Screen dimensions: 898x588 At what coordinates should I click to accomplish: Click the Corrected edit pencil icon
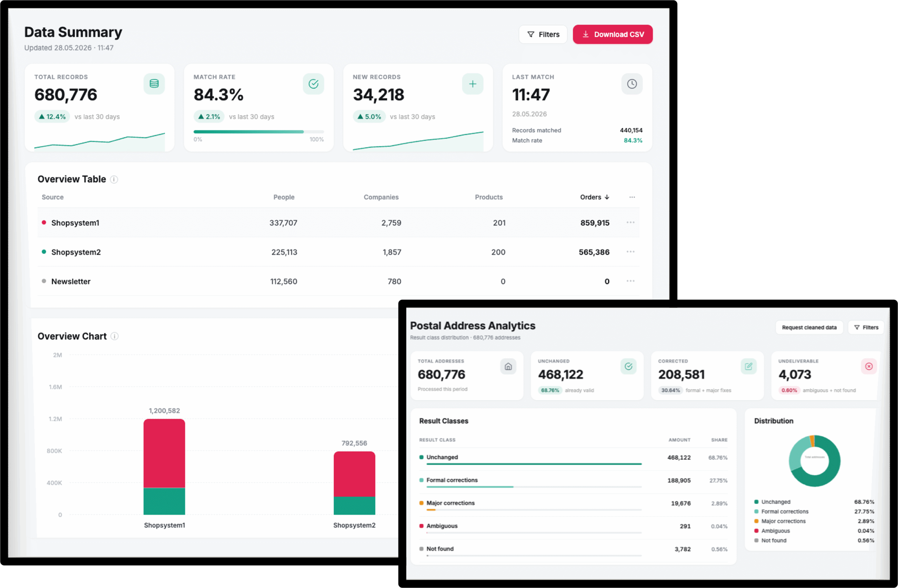(x=749, y=367)
